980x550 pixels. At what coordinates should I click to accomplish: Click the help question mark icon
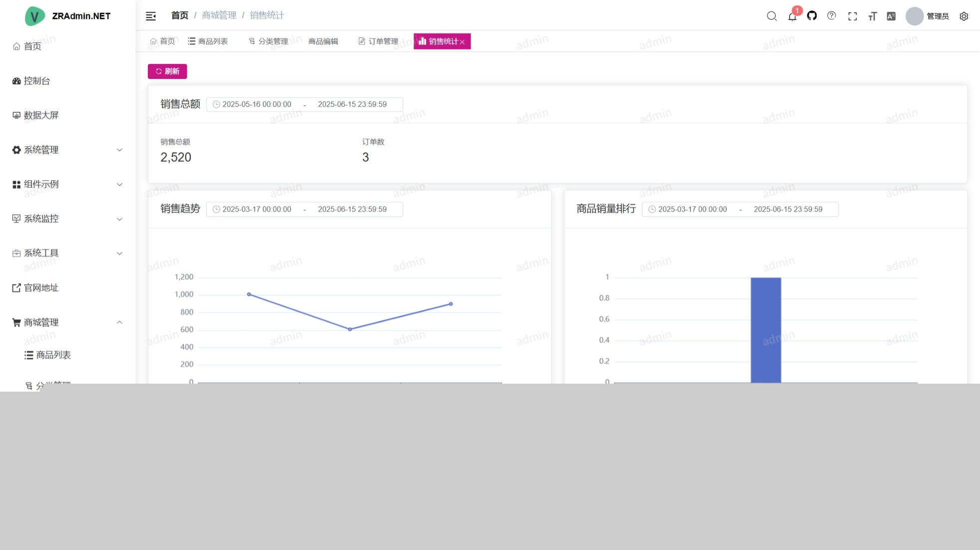832,16
